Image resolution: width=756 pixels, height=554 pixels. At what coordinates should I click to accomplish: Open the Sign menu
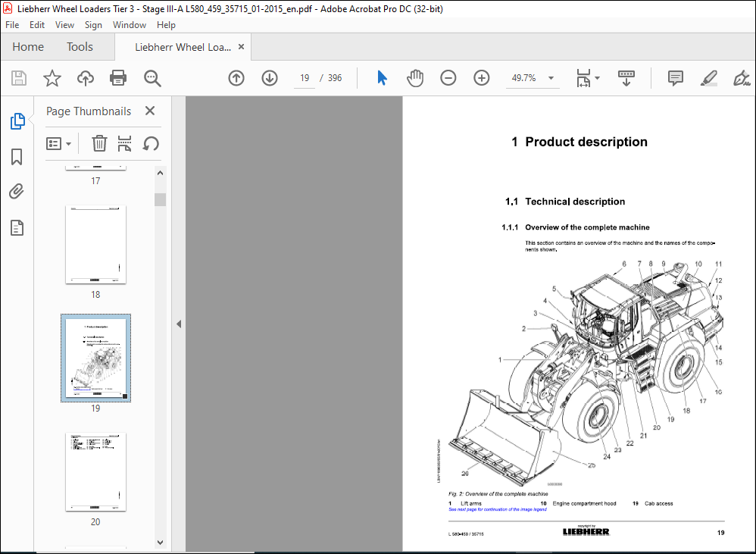93,25
